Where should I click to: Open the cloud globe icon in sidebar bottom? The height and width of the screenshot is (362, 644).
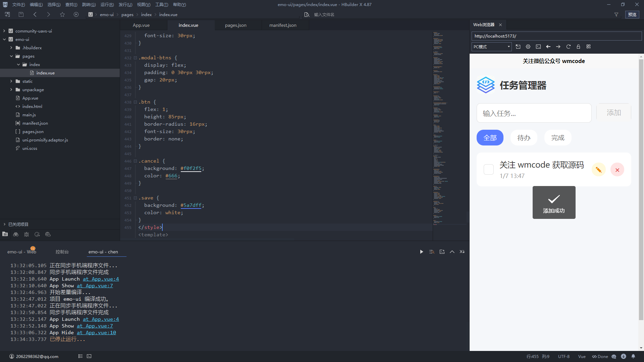click(48, 234)
